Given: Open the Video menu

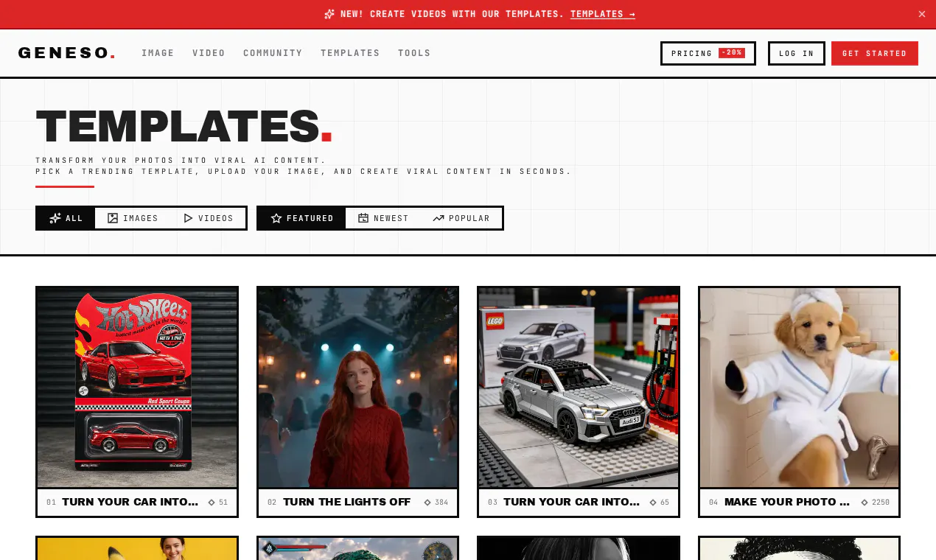Looking at the screenshot, I should coord(209,53).
